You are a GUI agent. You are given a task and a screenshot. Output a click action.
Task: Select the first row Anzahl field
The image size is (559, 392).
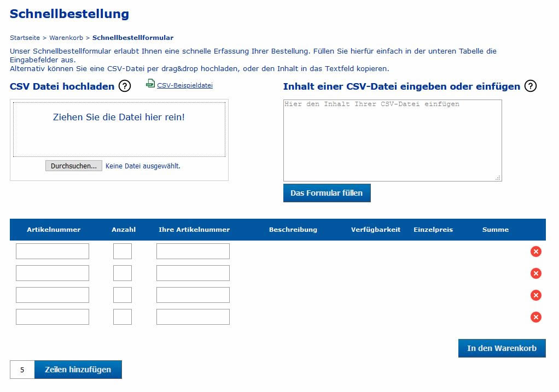[123, 251]
